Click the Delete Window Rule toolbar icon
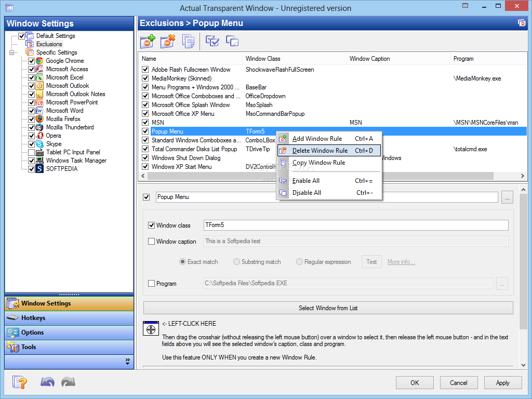 tap(168, 42)
